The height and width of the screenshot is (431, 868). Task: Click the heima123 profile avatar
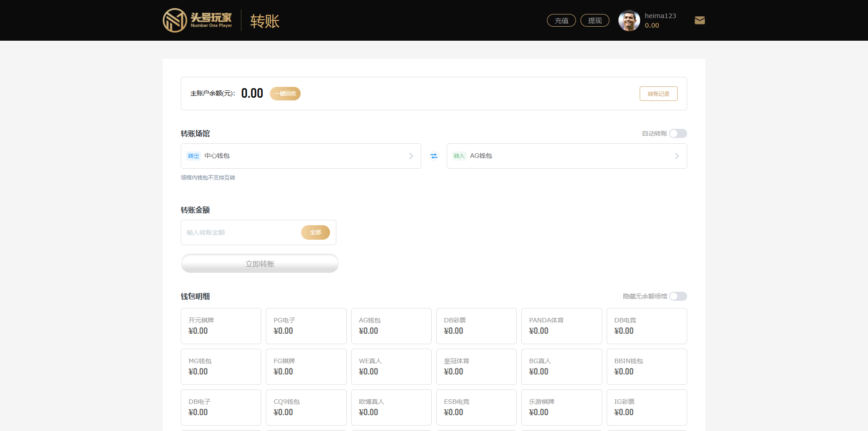(x=629, y=20)
